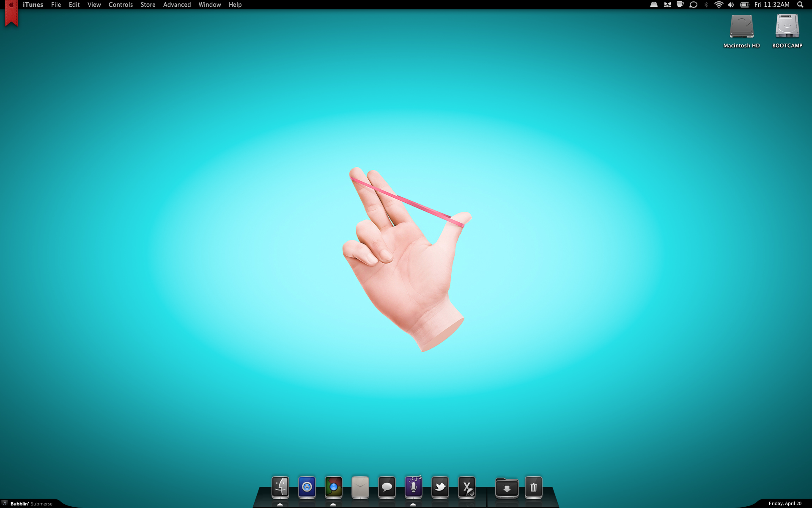Open Bluetooth status menu
The width and height of the screenshot is (812, 508).
tap(706, 5)
